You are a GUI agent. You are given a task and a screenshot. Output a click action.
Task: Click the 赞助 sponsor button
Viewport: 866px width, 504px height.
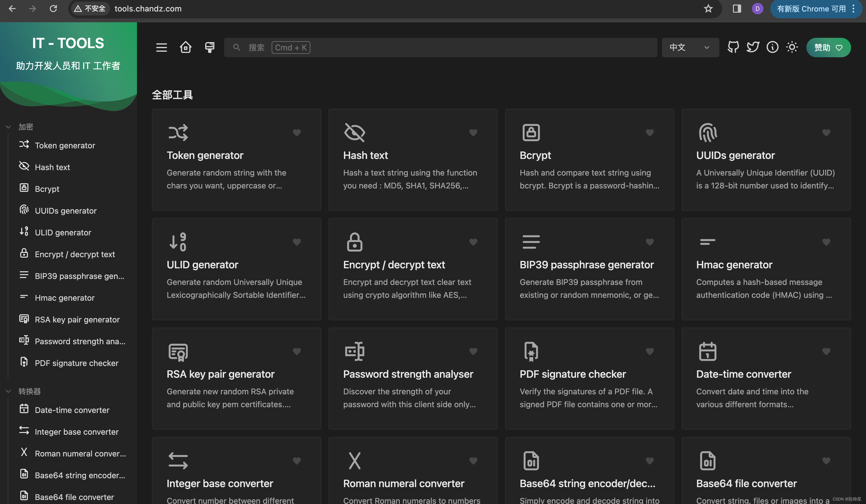pos(828,47)
